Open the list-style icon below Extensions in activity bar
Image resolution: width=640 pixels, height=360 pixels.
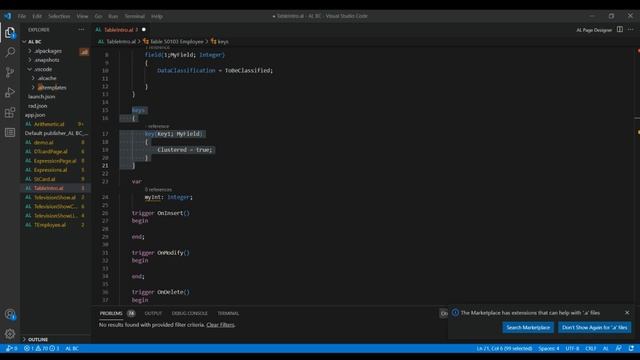point(10,132)
